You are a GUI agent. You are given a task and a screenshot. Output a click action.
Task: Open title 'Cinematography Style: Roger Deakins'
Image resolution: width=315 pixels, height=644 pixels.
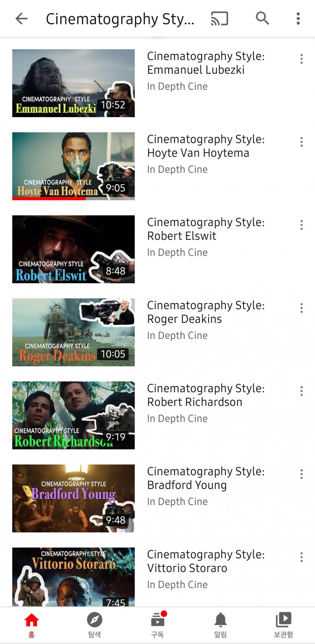(x=206, y=312)
